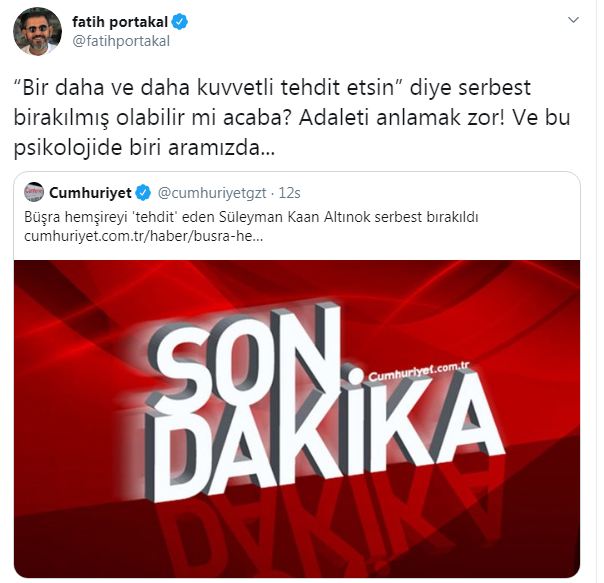Open the 12s timestamp of quoted tweet
Viewport: 604px width, 583px height.
click(289, 193)
